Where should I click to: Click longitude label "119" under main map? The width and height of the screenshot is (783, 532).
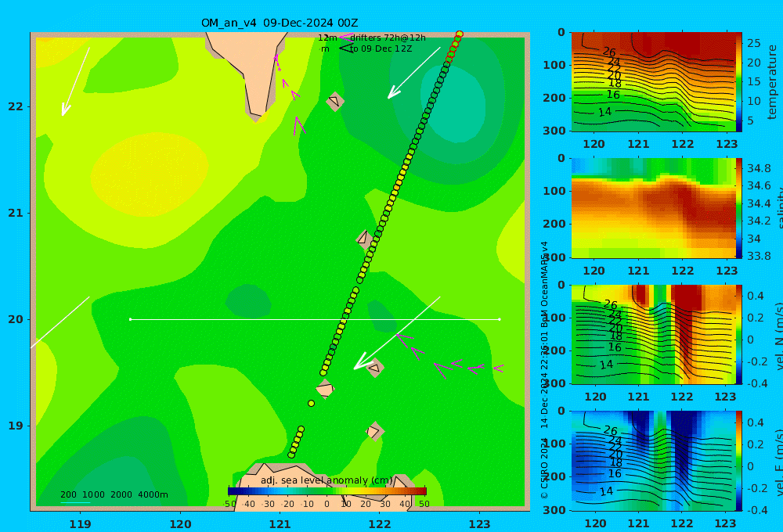click(x=81, y=524)
